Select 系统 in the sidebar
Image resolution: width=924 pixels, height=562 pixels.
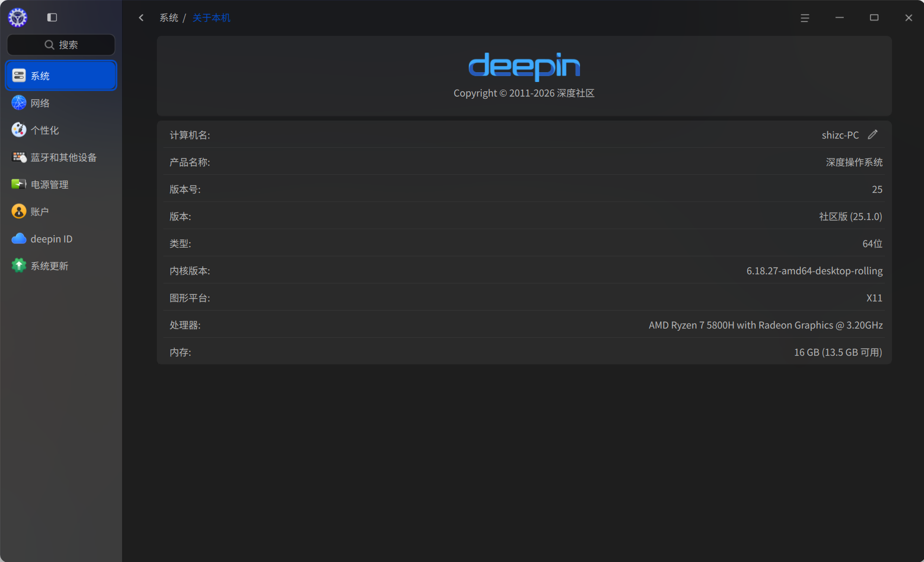61,75
